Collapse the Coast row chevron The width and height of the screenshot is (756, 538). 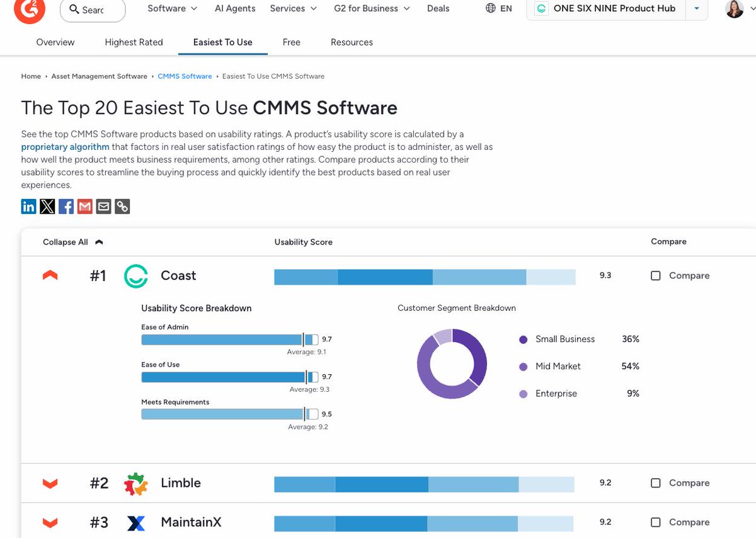[50, 275]
